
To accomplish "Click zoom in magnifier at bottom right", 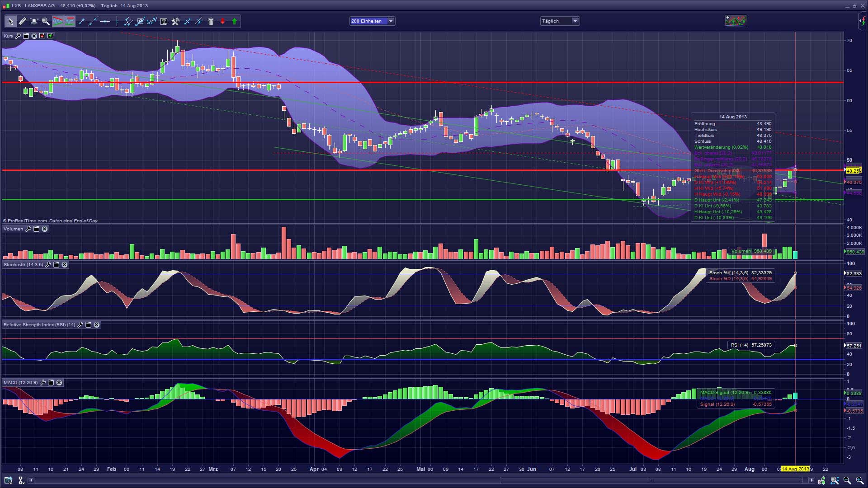I will (859, 480).
